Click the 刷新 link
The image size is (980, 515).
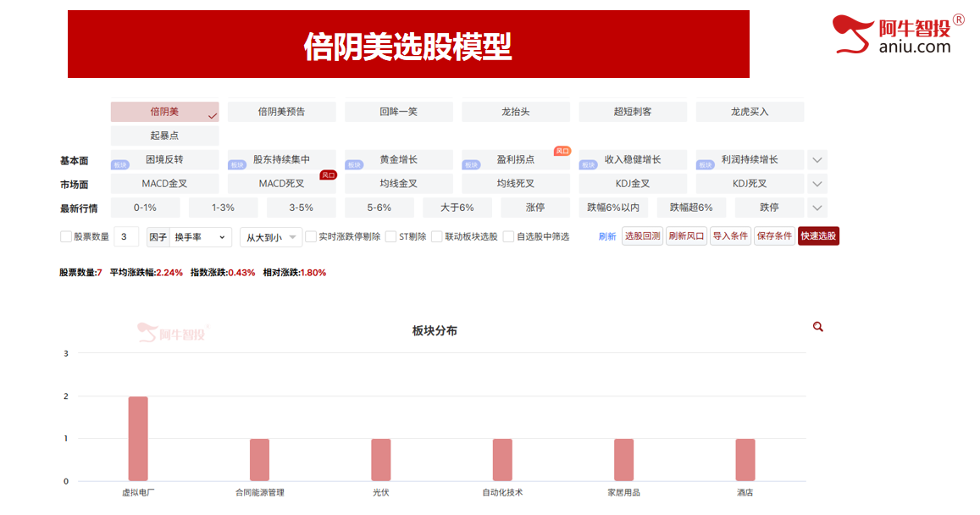[606, 236]
